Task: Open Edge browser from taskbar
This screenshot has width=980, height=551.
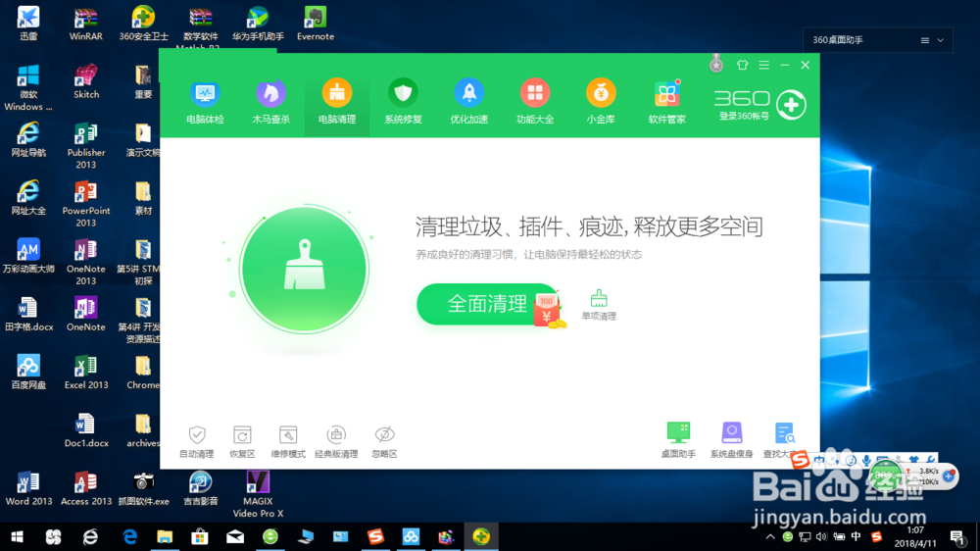Action: tap(129, 536)
